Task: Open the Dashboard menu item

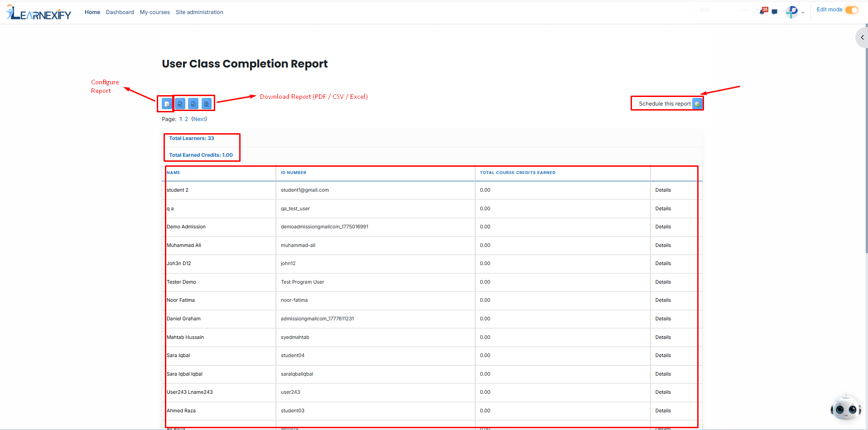Action: click(120, 12)
